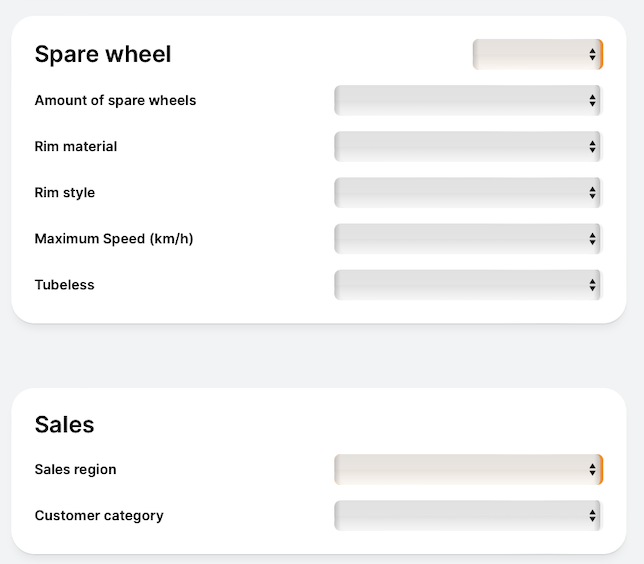Click the up-down arrows on Sales region select

tap(592, 470)
